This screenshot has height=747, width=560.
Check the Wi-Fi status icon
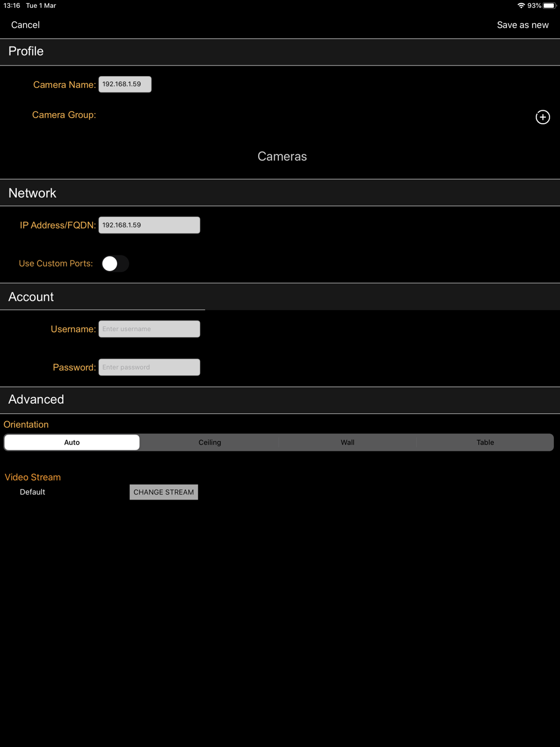(521, 6)
